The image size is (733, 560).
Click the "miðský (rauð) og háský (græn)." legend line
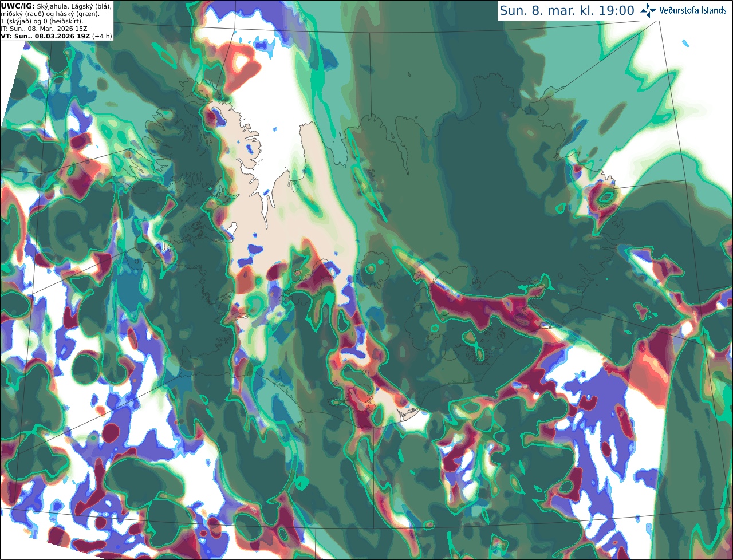click(x=50, y=13)
